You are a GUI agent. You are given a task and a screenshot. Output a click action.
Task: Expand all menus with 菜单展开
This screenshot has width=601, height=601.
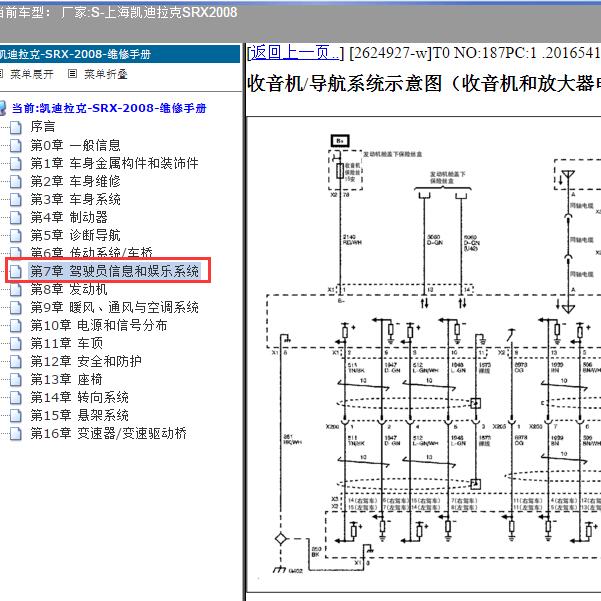pos(31,74)
